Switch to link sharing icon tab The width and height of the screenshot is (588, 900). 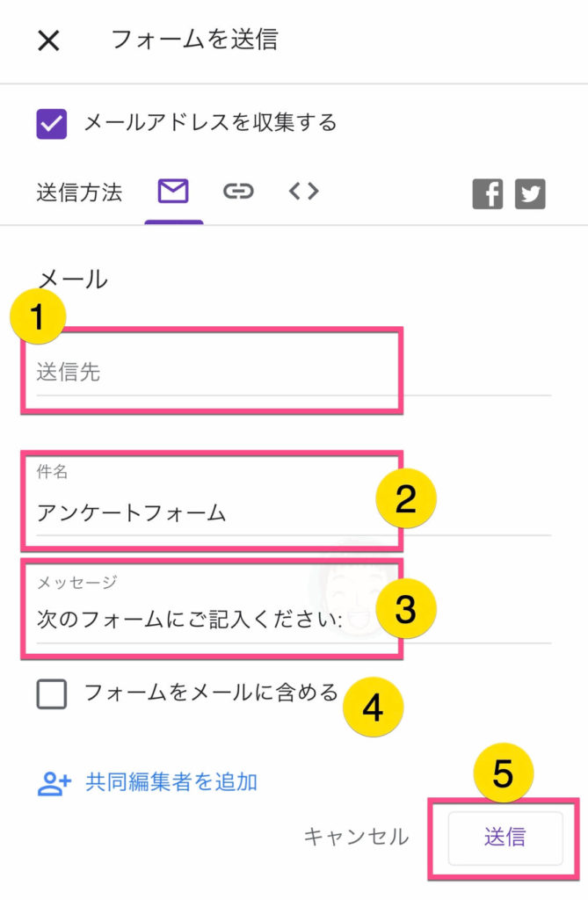238,191
